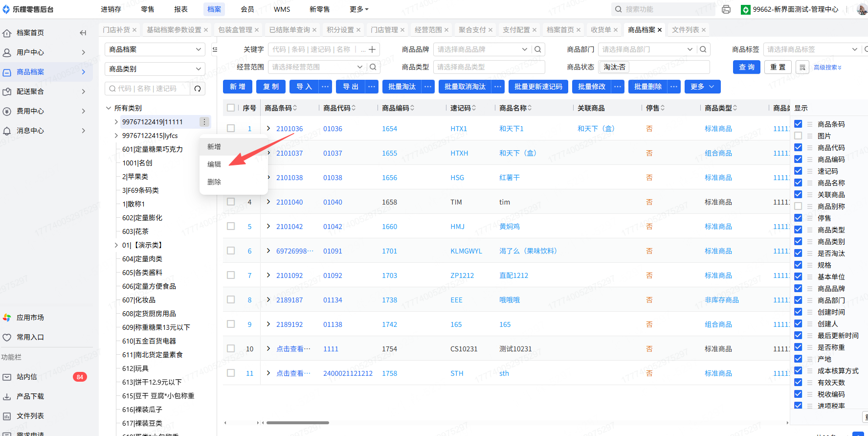Click the blue 新增 toolbar button
This screenshot has width=868, height=436.
(238, 87)
